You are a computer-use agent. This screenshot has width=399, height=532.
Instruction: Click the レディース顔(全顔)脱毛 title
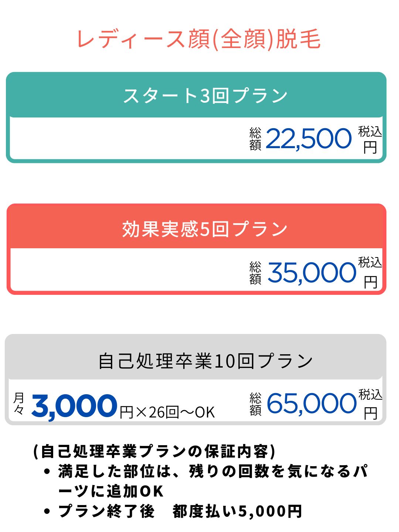[x=199, y=39]
